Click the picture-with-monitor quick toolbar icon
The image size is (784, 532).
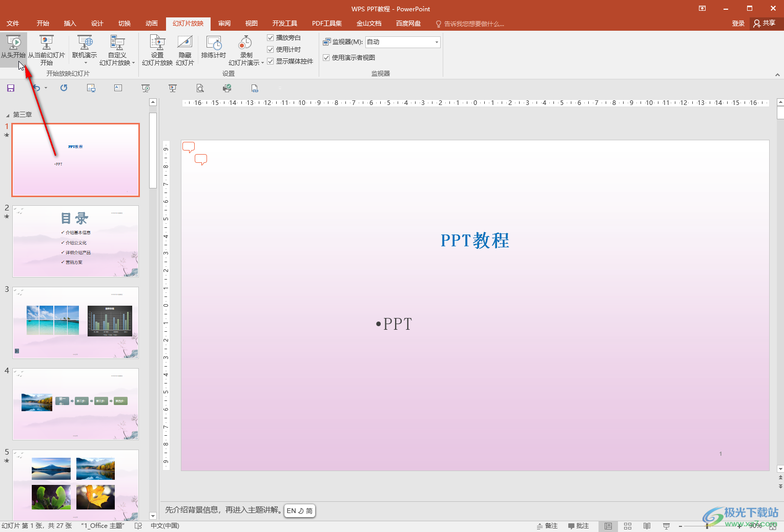(x=91, y=88)
